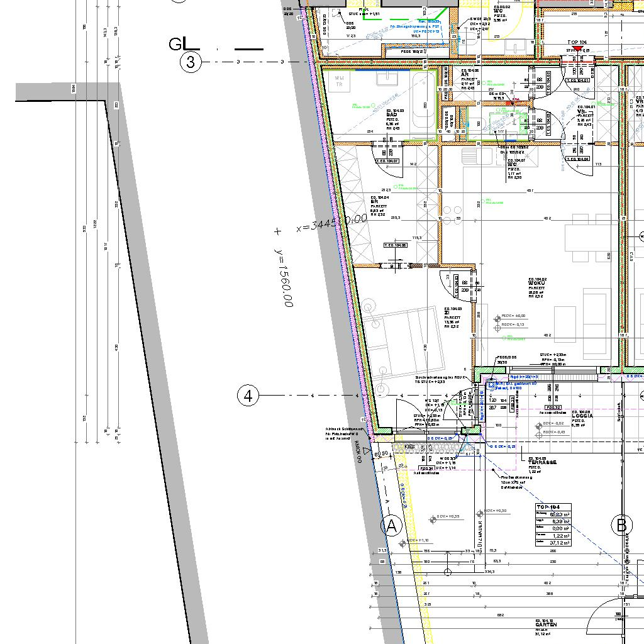Screen dimensions: 644x644
Task: Click door tag 'T.E0.104.04'
Action: [579, 158]
